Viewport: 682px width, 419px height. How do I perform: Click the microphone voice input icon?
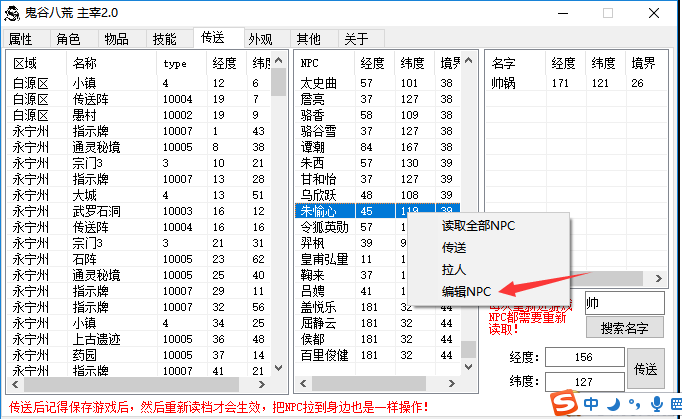tap(657, 404)
